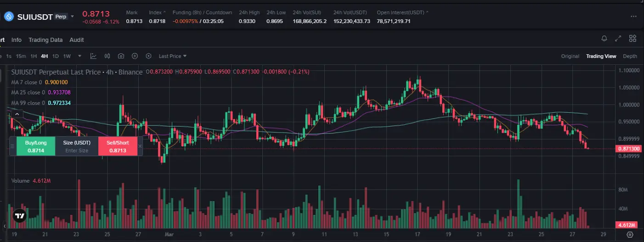Expand the SUIUSDT pair selector arrow

point(73,17)
